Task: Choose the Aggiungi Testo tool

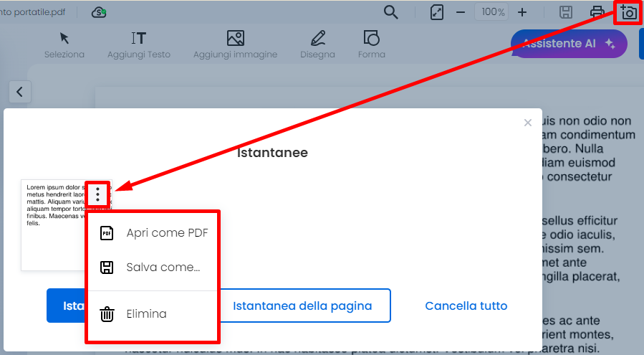Action: pos(139,44)
